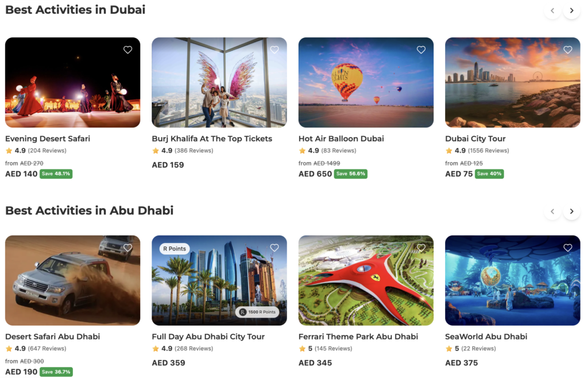588x378 pixels.
Task: View Hot Air Balloon Dubai image
Action: pos(366,83)
